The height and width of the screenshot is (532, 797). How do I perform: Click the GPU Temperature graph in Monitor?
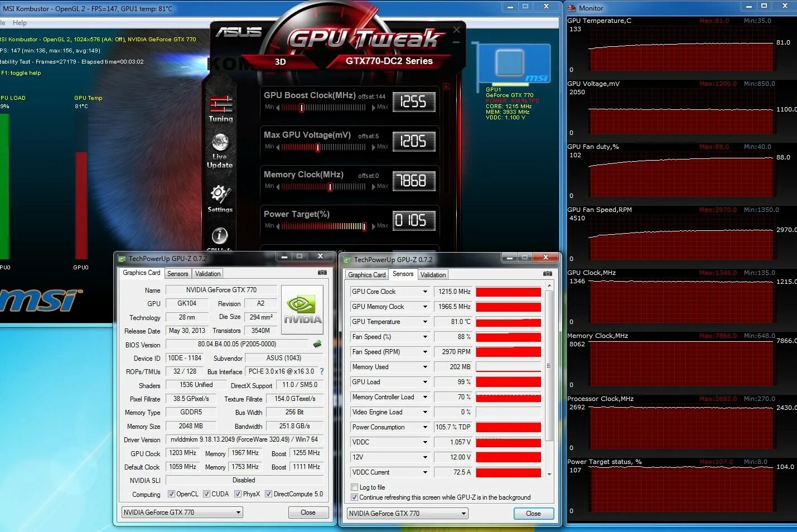682,50
